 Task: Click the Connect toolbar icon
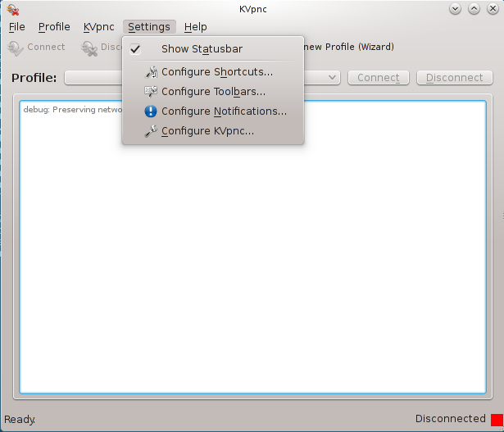pyautogui.click(x=15, y=48)
